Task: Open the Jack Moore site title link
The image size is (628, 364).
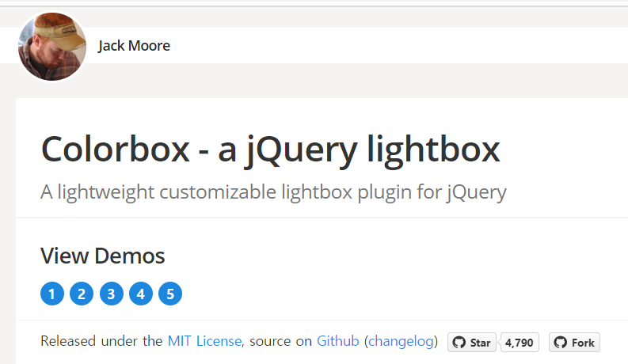Action: [x=134, y=46]
